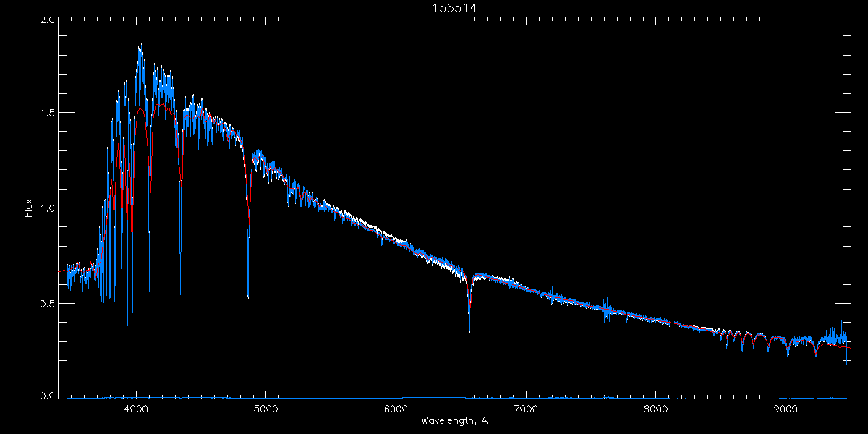Click the "Flux" y-axis label
The height and width of the screenshot is (434, 868).
30,208
